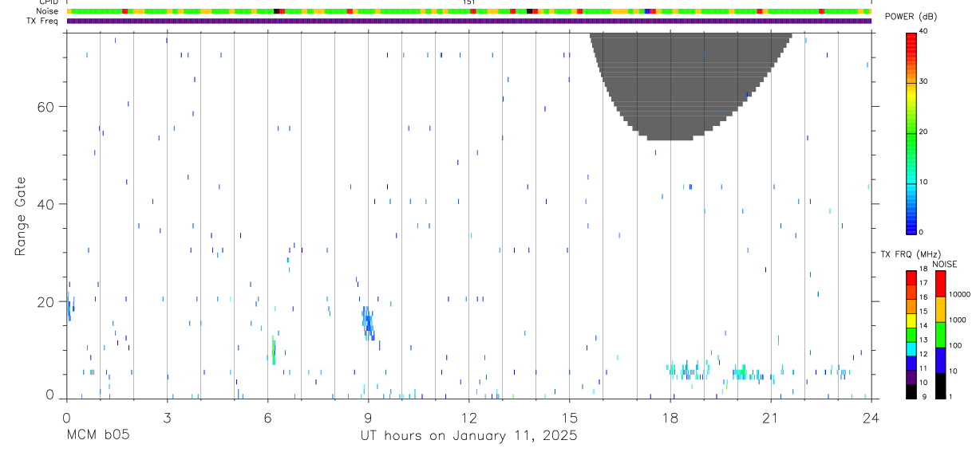980x452 pixels.
Task: Select the 'UT hours on January 11, 2025' axis title
Action: coord(469,436)
